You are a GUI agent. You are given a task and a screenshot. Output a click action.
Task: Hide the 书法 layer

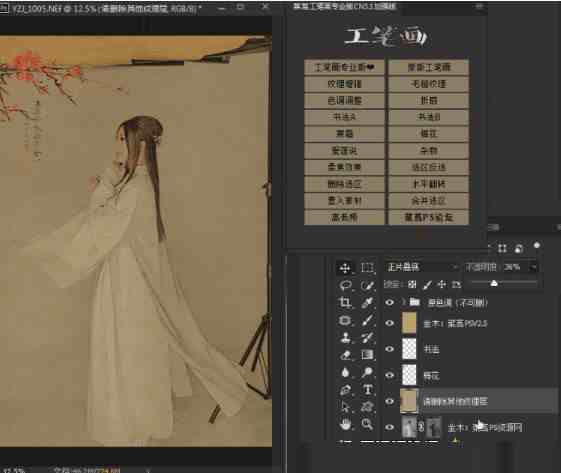click(x=389, y=349)
